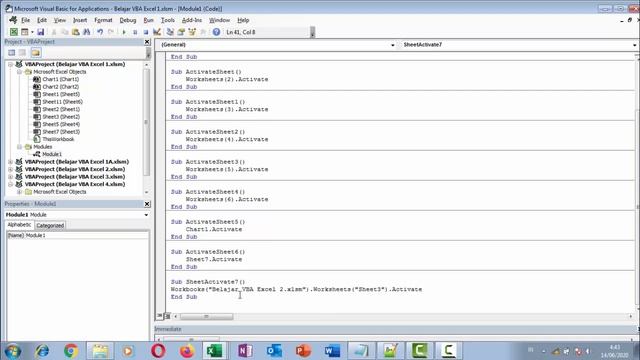Collapse VBAProject (Belajar VBA Excel 1.xlsm) node
Viewport: 640px width, 360px height.
coord(11,64)
